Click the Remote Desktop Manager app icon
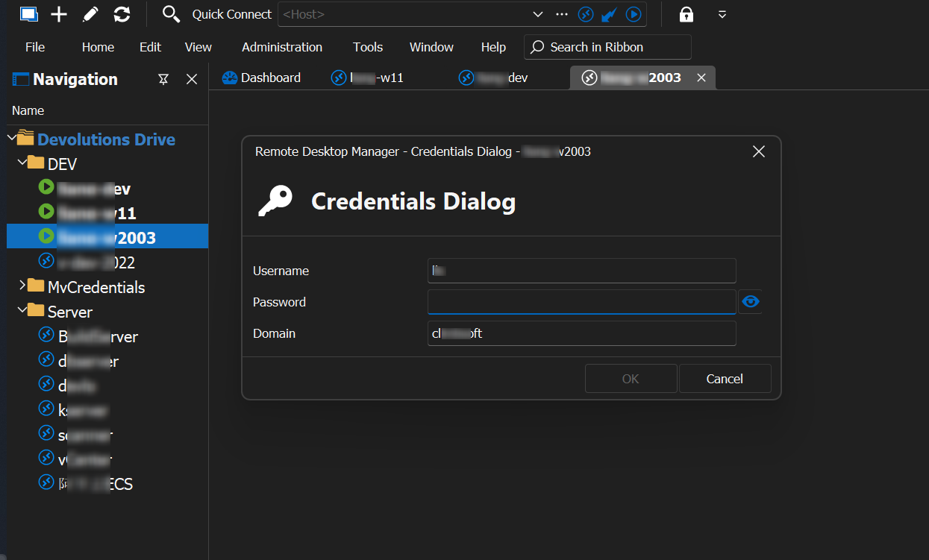Image resolution: width=929 pixels, height=560 pixels. point(28,13)
